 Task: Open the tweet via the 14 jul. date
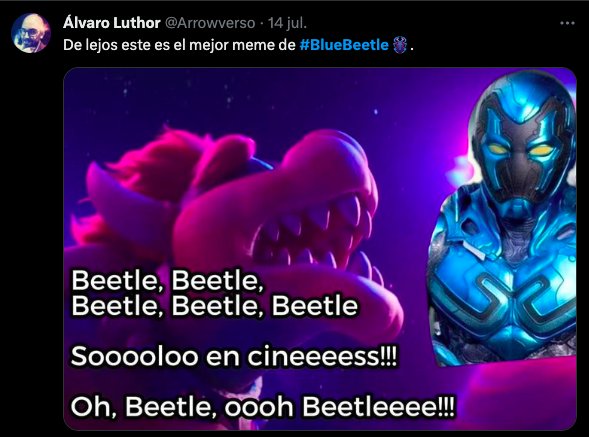tap(287, 23)
